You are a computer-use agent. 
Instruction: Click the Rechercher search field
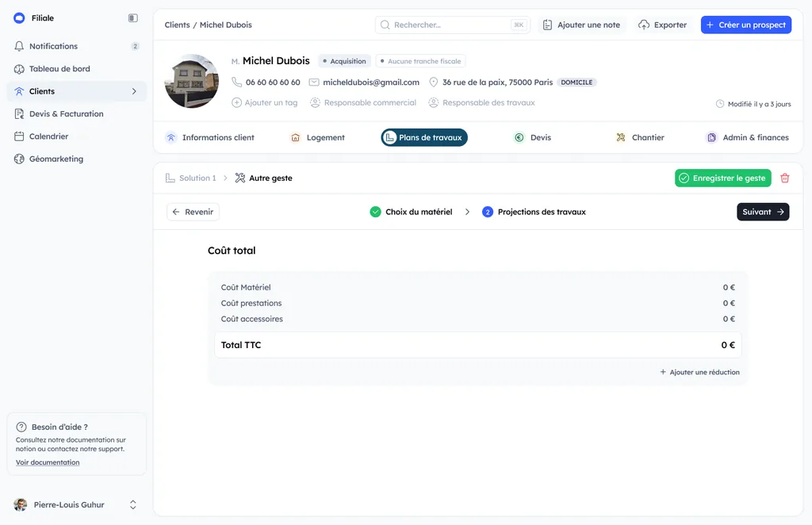(453, 25)
